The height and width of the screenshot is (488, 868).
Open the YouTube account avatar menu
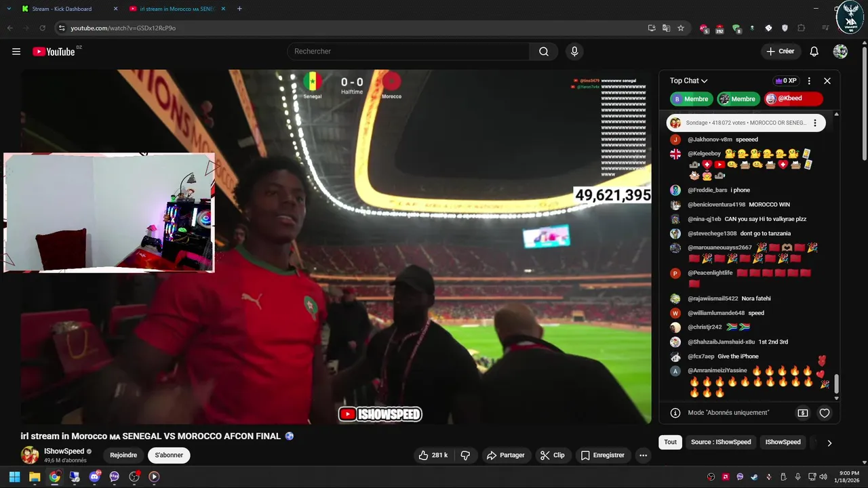pyautogui.click(x=840, y=52)
